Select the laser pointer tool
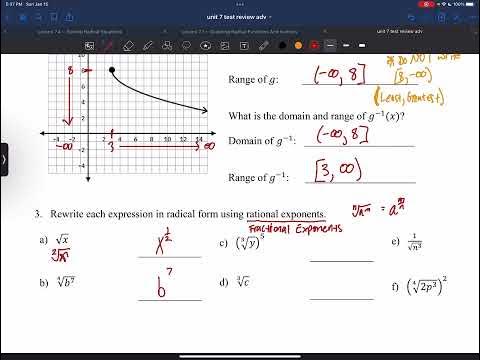The width and height of the screenshot is (480, 360). coord(264,46)
